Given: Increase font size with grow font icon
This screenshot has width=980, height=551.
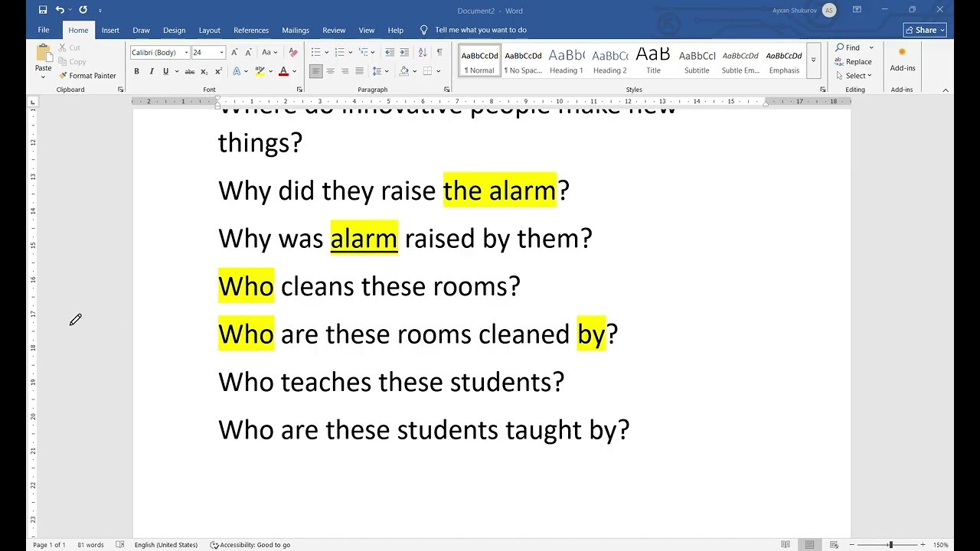Looking at the screenshot, I should pos(235,52).
